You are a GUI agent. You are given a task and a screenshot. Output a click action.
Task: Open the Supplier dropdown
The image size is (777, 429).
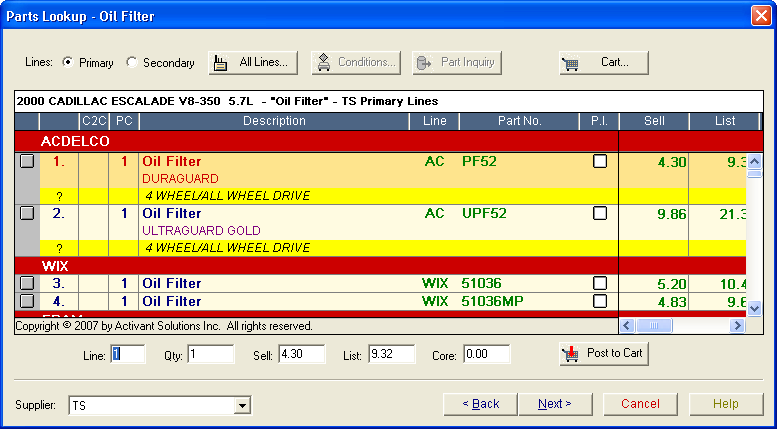(x=241, y=405)
